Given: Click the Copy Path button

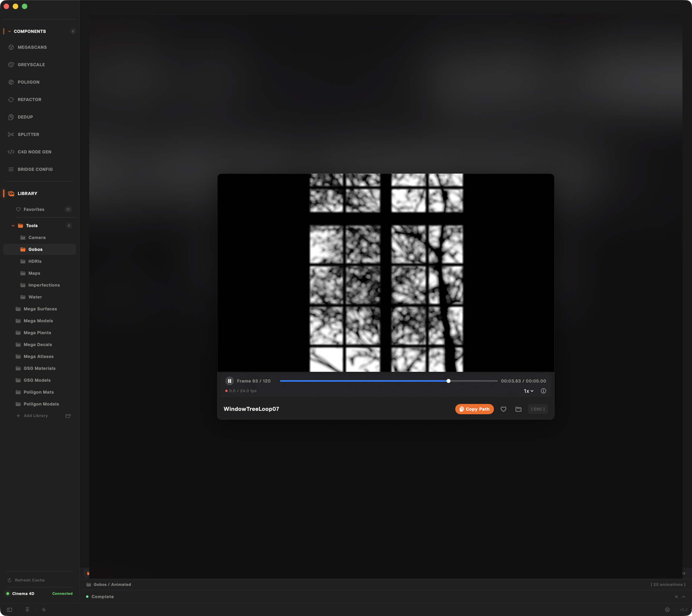Looking at the screenshot, I should click(x=474, y=409).
